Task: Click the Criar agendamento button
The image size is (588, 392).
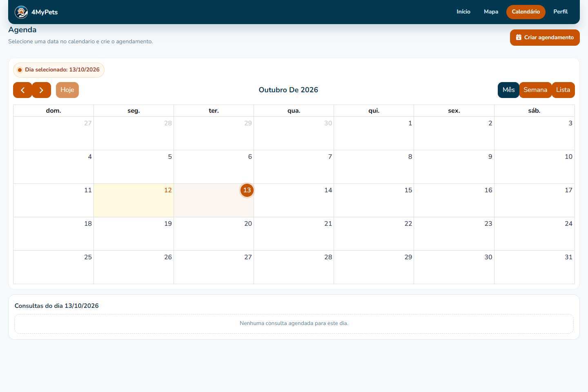Action: 545,38
